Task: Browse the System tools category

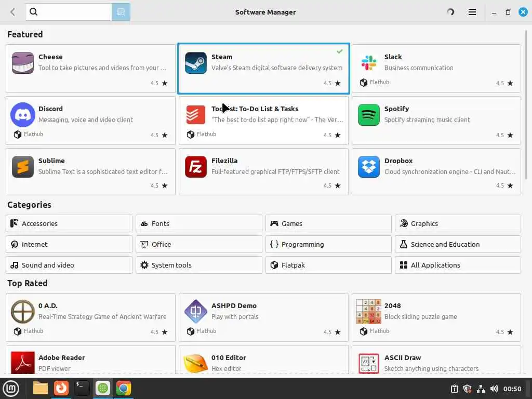Action: [199, 265]
